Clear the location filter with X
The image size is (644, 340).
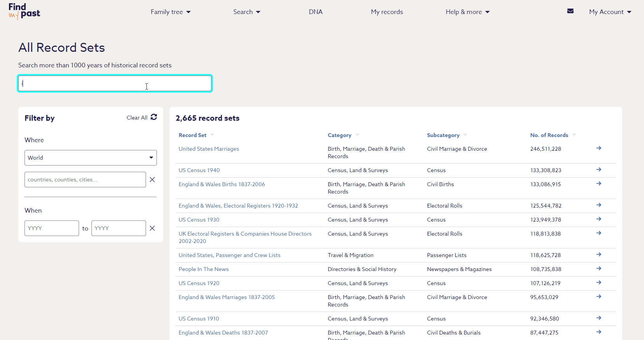(152, 180)
